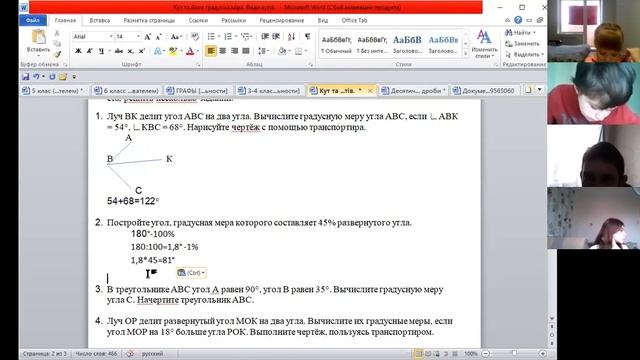Click the paragraph shading paint bucket
Screen dimensions: 640x360
click(x=282, y=51)
